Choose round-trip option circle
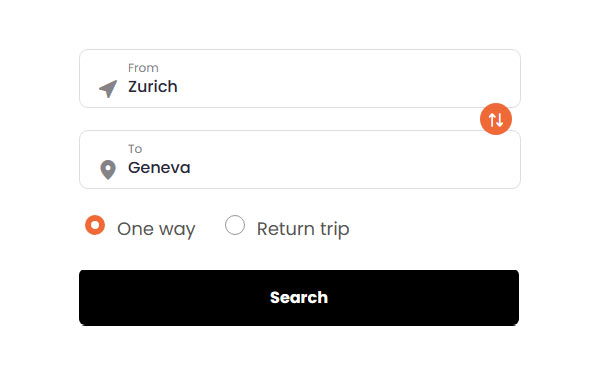Image resolution: width=600 pixels, height=375 pixels. tap(235, 225)
